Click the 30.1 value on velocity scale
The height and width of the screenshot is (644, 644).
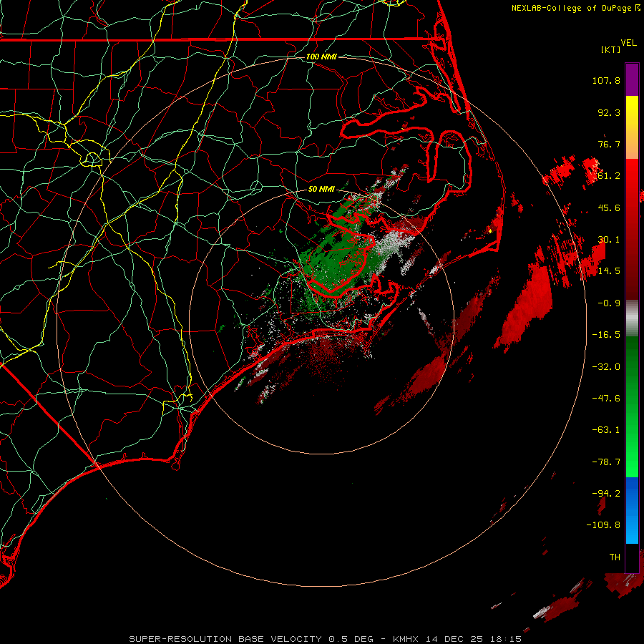tap(609, 240)
